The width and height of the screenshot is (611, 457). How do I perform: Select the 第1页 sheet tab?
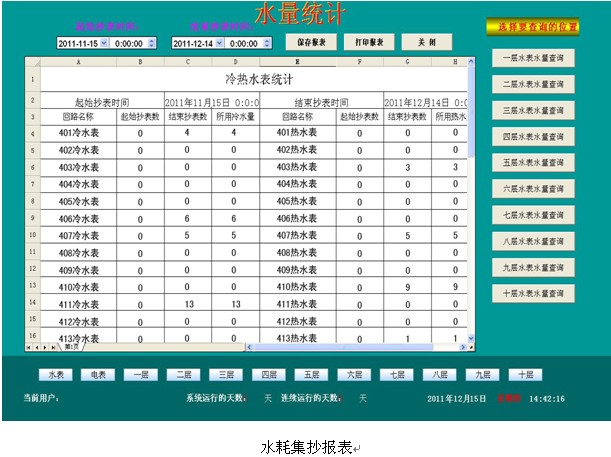coord(71,347)
